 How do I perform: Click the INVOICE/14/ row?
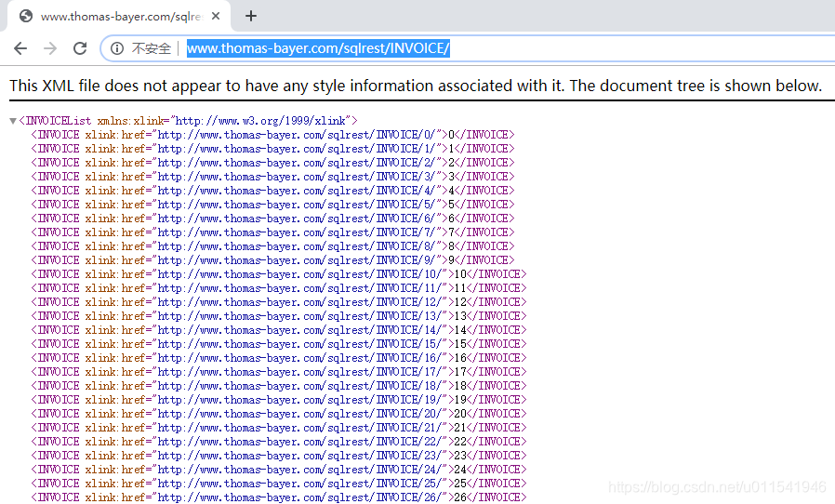click(x=279, y=330)
